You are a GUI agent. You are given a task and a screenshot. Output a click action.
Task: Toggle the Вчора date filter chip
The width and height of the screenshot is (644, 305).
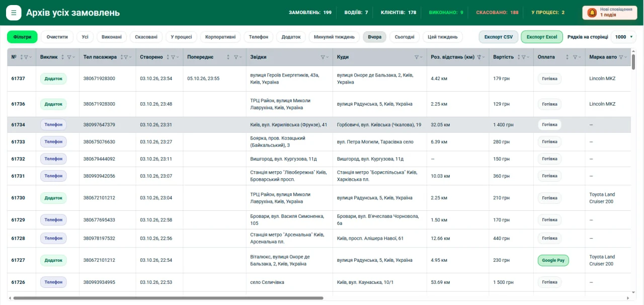[x=374, y=37]
